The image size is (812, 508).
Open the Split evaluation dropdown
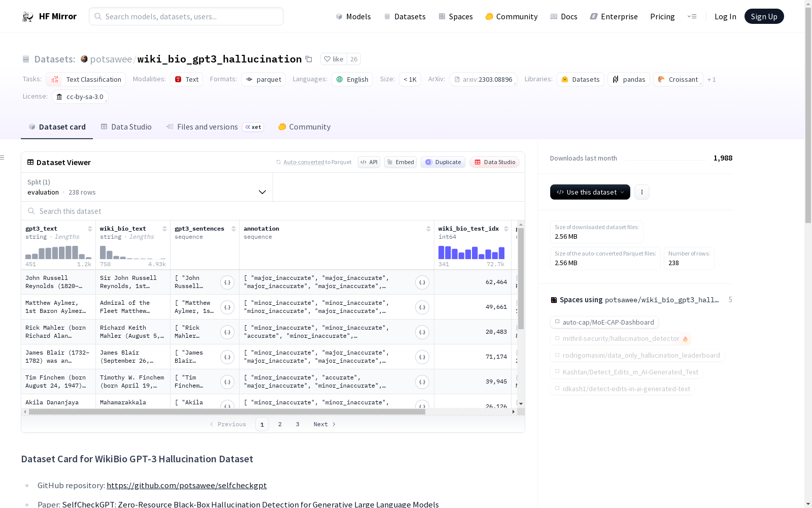coord(147,187)
